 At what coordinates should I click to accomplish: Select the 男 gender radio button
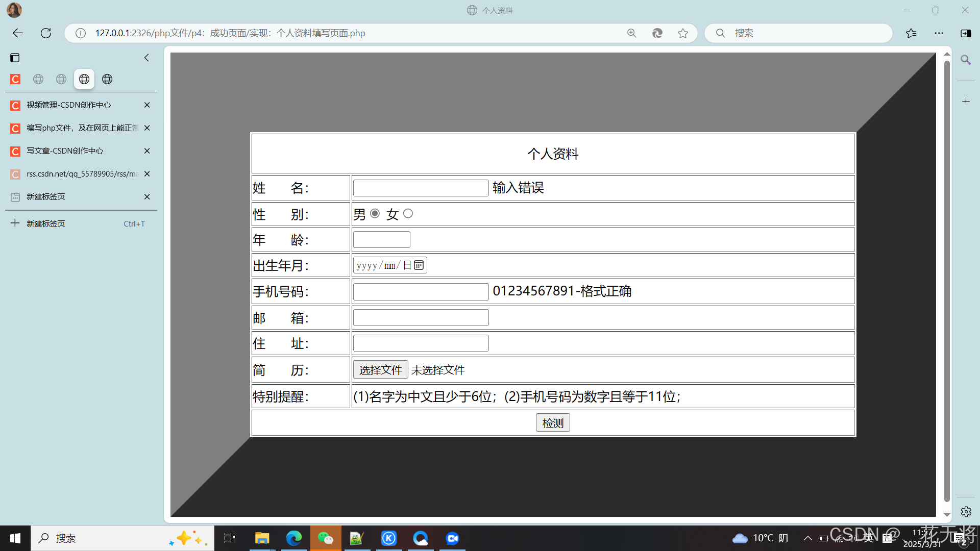(375, 213)
